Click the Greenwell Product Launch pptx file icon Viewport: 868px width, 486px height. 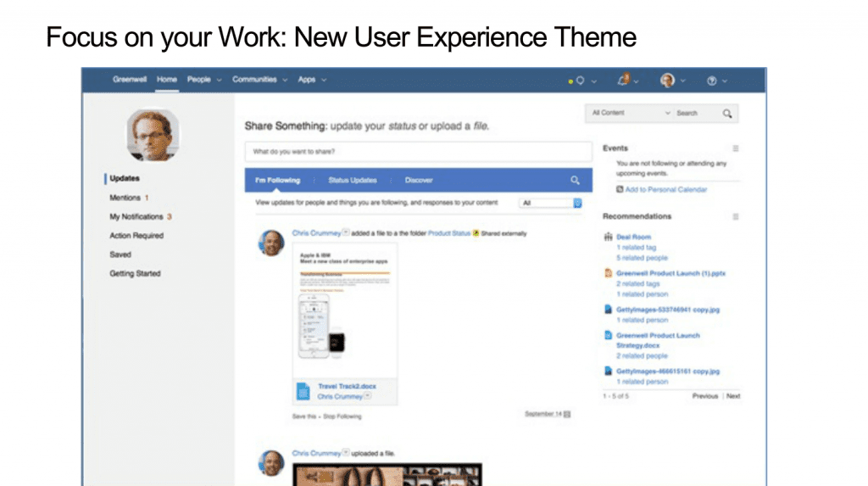tap(609, 272)
